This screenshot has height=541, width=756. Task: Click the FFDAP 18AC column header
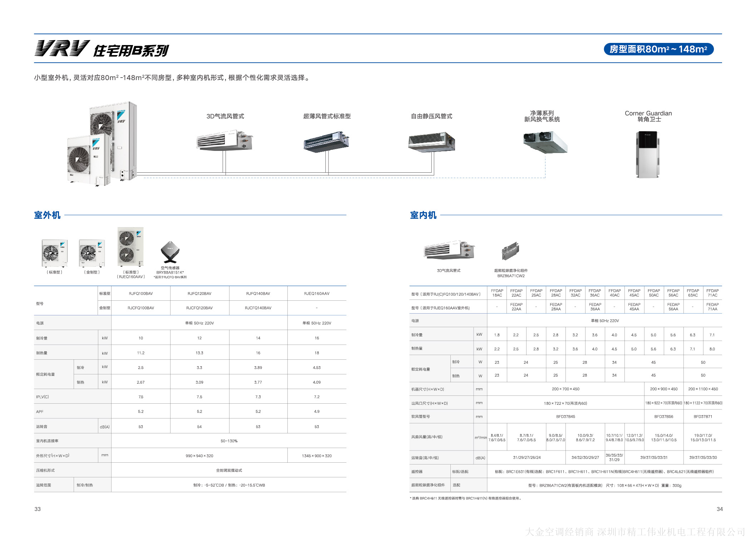click(497, 293)
